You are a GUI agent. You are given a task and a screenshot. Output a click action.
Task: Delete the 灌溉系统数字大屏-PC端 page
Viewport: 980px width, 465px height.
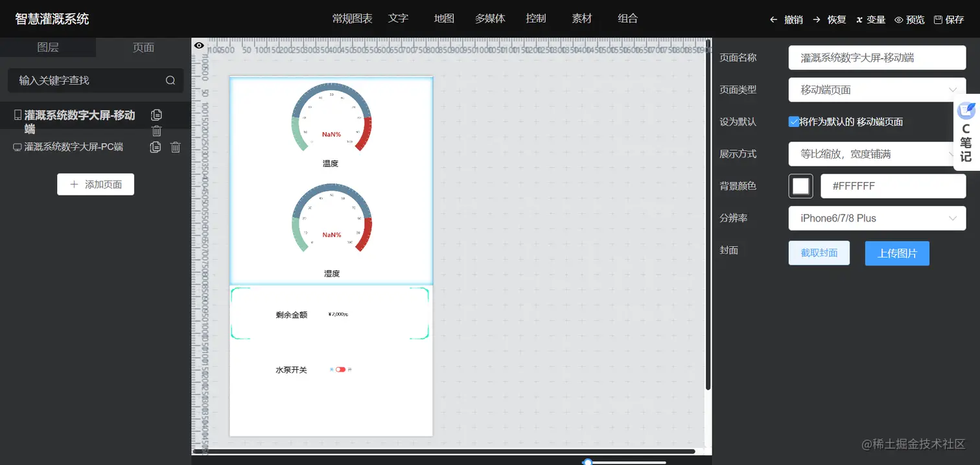tap(175, 147)
